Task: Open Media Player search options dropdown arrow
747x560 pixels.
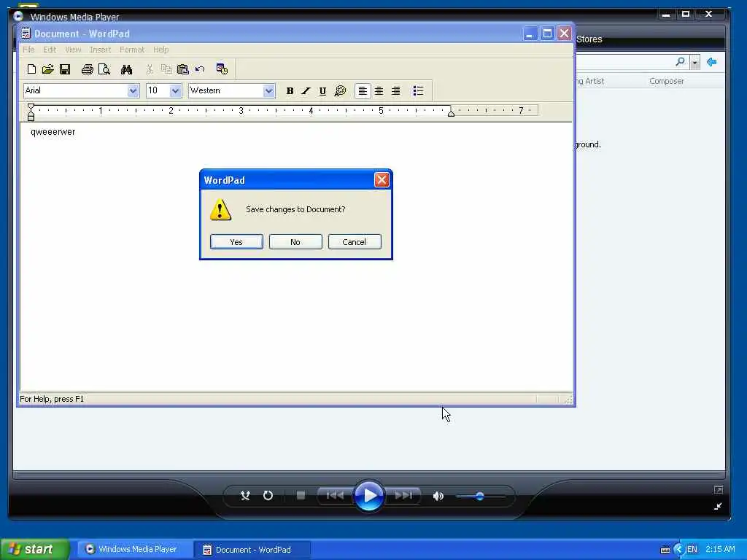Action: [x=695, y=63]
